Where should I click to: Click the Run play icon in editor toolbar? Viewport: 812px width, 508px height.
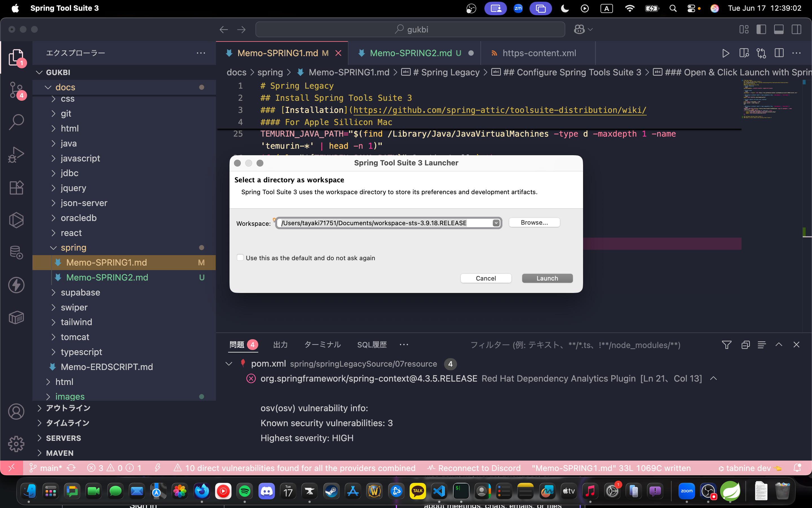point(725,53)
